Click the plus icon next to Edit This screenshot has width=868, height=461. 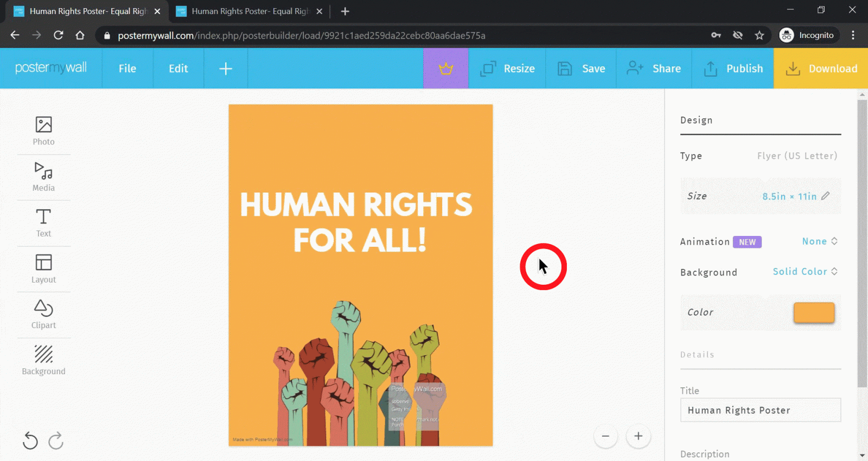tap(226, 68)
